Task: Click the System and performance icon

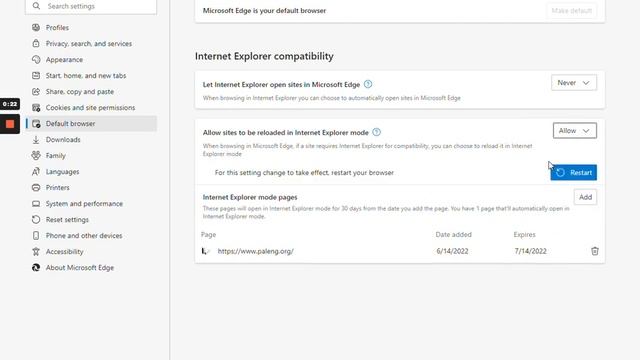Action: click(x=36, y=204)
